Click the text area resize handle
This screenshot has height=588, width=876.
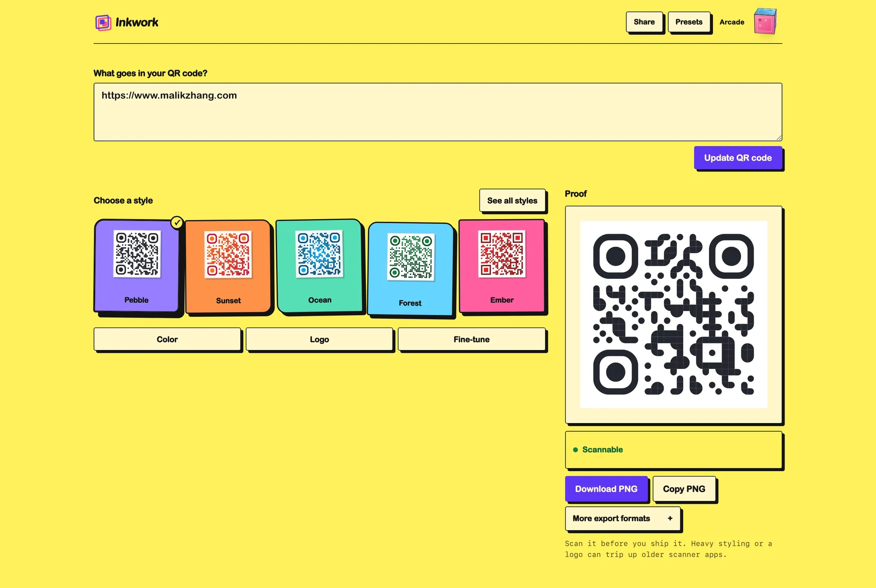click(x=779, y=138)
